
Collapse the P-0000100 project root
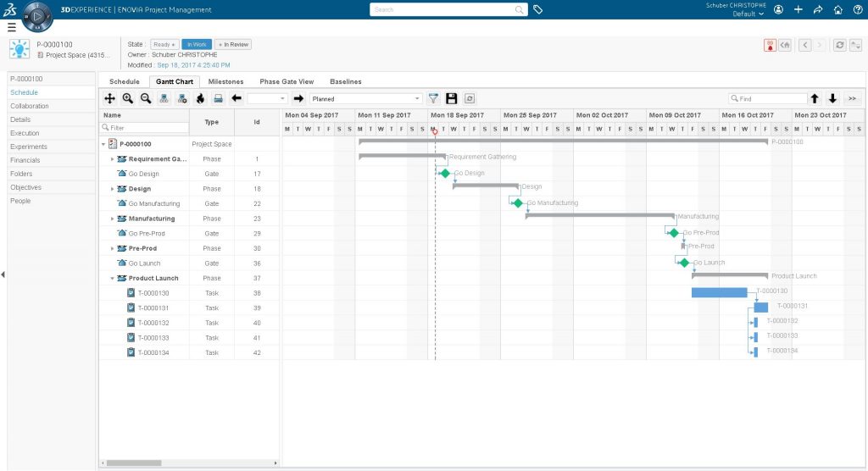(103, 144)
